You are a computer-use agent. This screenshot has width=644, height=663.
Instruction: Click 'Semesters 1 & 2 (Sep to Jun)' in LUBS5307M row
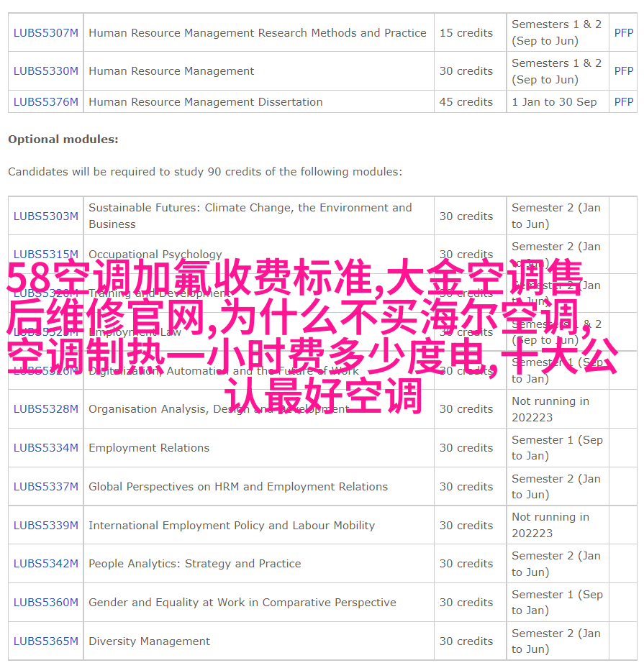pos(556,32)
